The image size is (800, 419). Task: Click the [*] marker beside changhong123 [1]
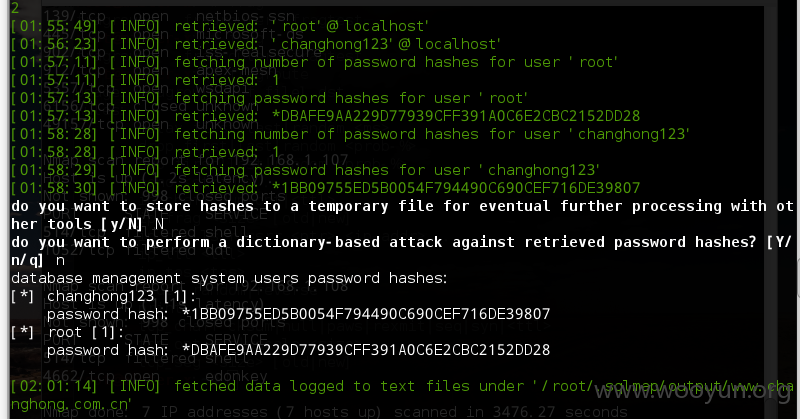click(22, 296)
